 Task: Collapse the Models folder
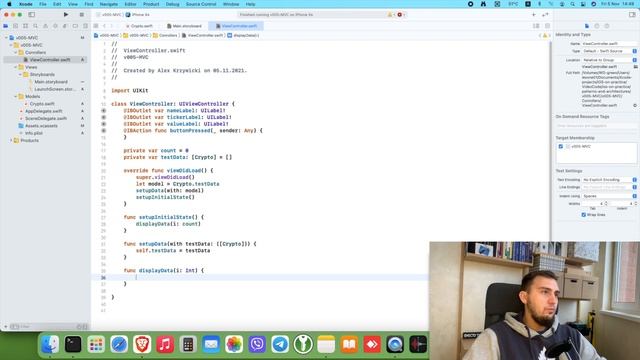pyautogui.click(x=16, y=96)
